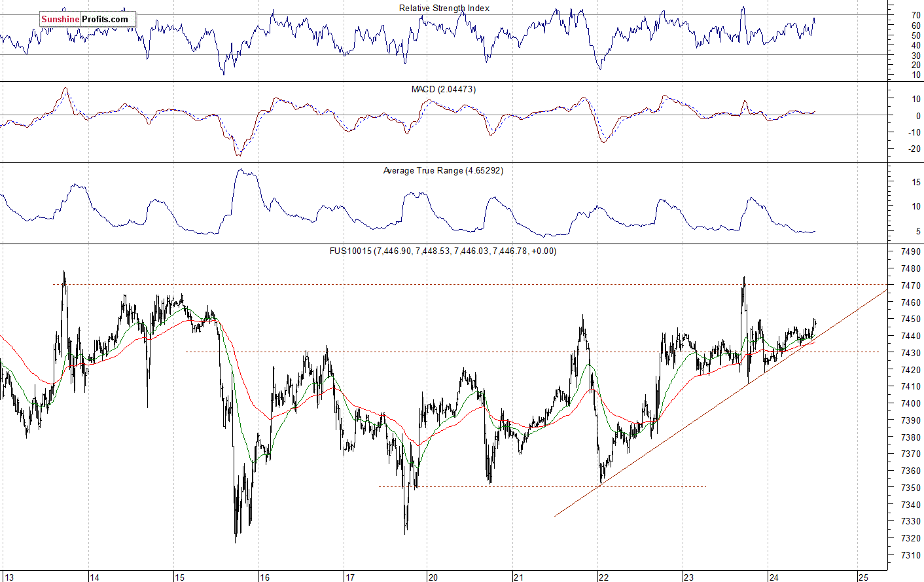The width and height of the screenshot is (924, 582).
Task: Click the Average True Range (4.65292) label
Action: [443, 170]
